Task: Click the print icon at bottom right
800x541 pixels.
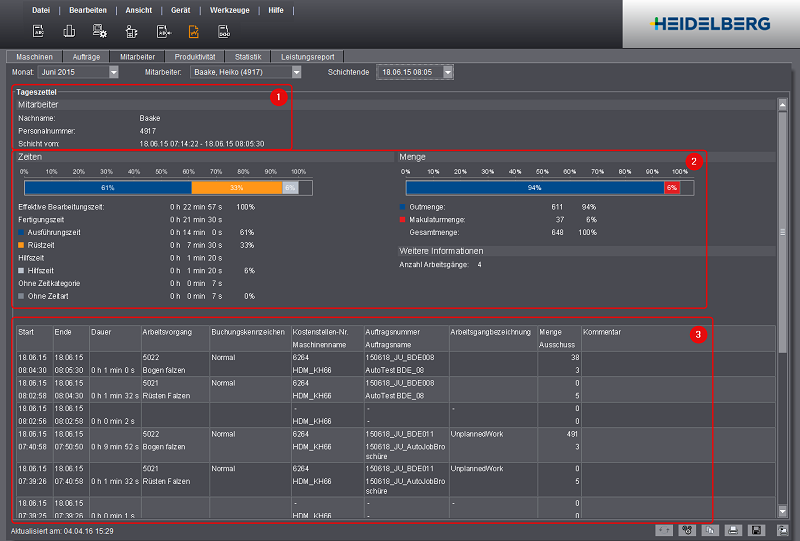Action: pyautogui.click(x=733, y=529)
